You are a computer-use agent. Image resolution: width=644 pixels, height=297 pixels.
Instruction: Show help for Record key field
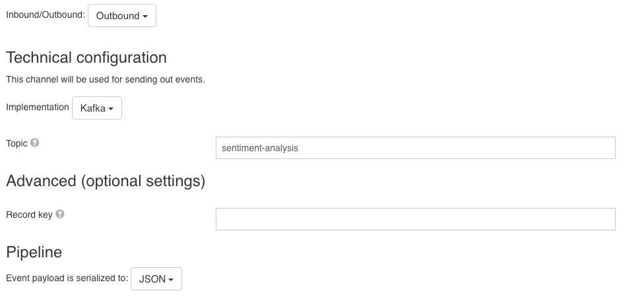(60, 214)
